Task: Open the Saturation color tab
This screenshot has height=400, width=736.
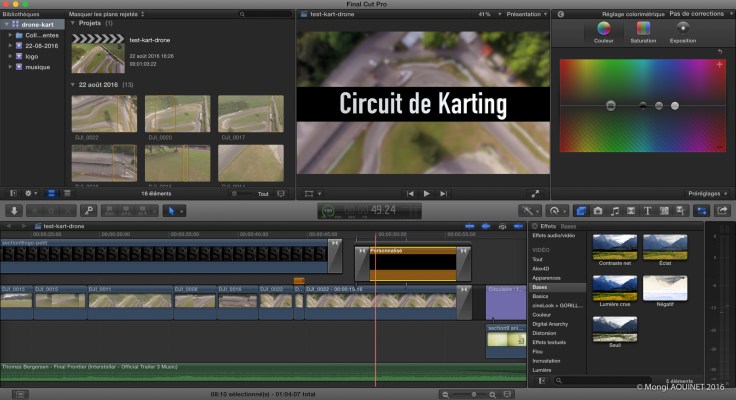Action: pyautogui.click(x=643, y=29)
